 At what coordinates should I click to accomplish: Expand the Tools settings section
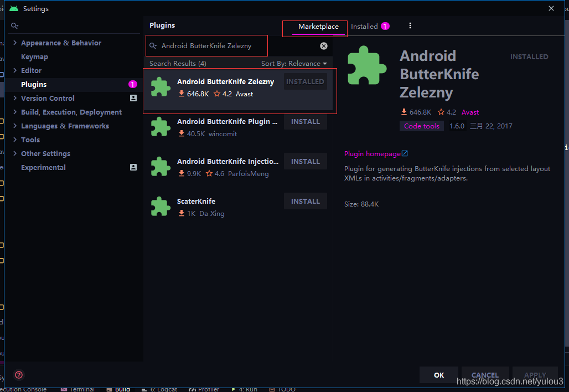coord(15,140)
